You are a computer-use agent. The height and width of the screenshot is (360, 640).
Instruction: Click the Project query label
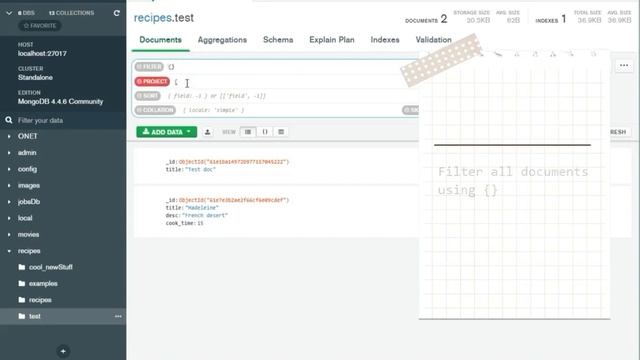click(x=152, y=82)
